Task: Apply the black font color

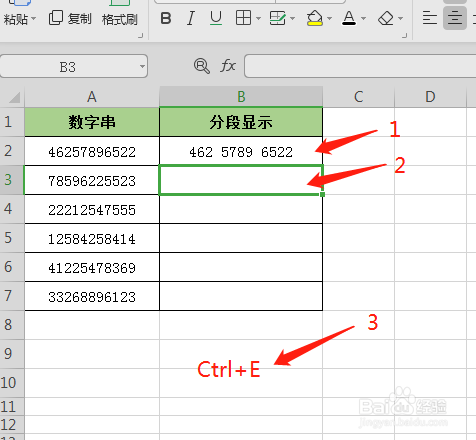Action: pyautogui.click(x=349, y=18)
